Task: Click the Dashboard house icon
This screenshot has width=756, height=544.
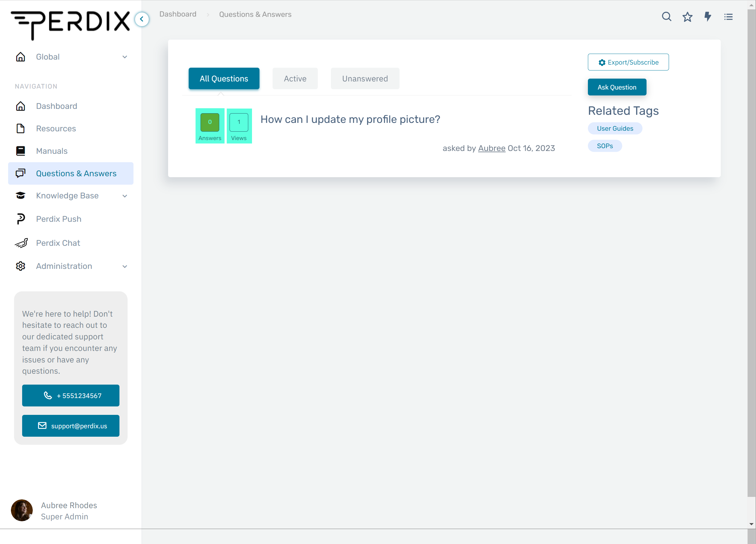Action: tap(21, 106)
